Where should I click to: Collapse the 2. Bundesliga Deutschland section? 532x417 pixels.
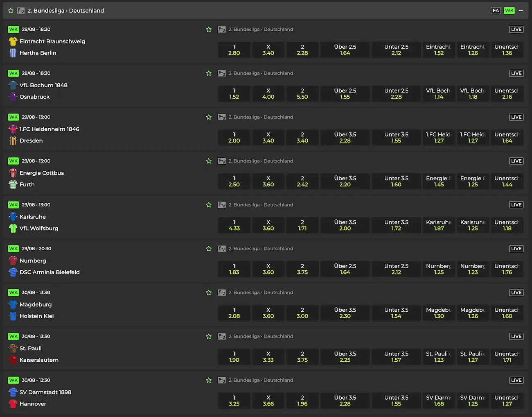[521, 11]
